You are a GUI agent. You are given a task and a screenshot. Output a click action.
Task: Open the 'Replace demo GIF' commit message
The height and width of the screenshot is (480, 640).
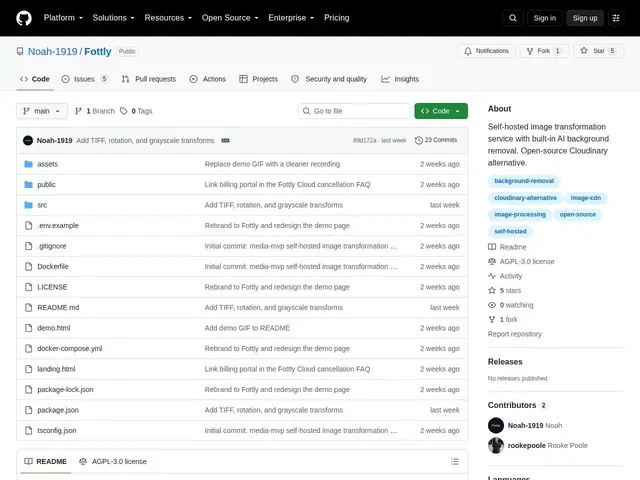coord(272,164)
